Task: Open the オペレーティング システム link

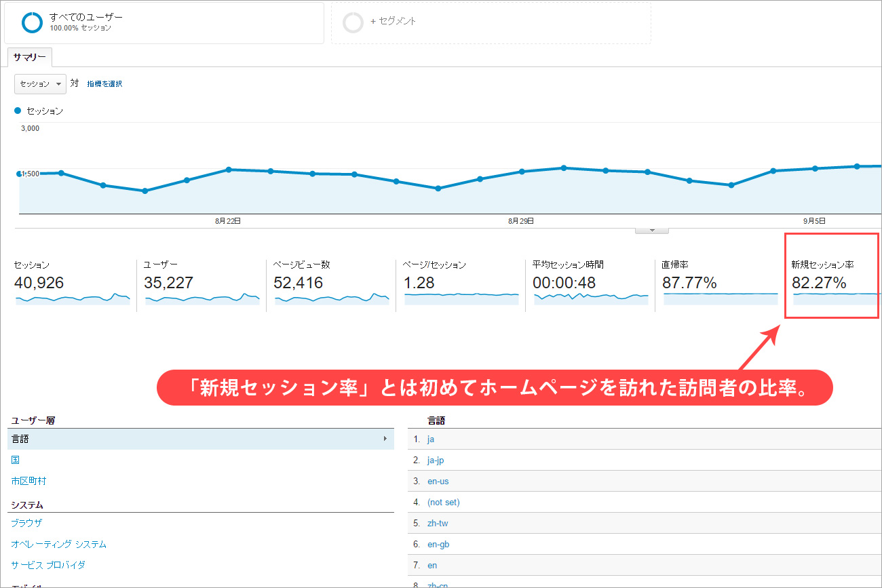Action: pos(58,544)
